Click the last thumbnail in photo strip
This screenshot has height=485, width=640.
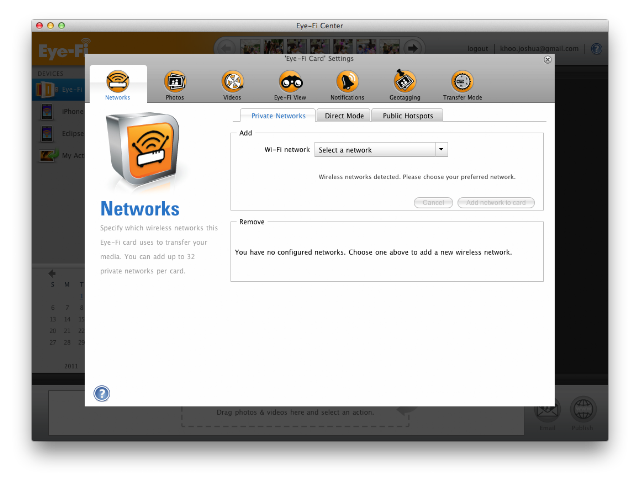[x=390, y=48]
